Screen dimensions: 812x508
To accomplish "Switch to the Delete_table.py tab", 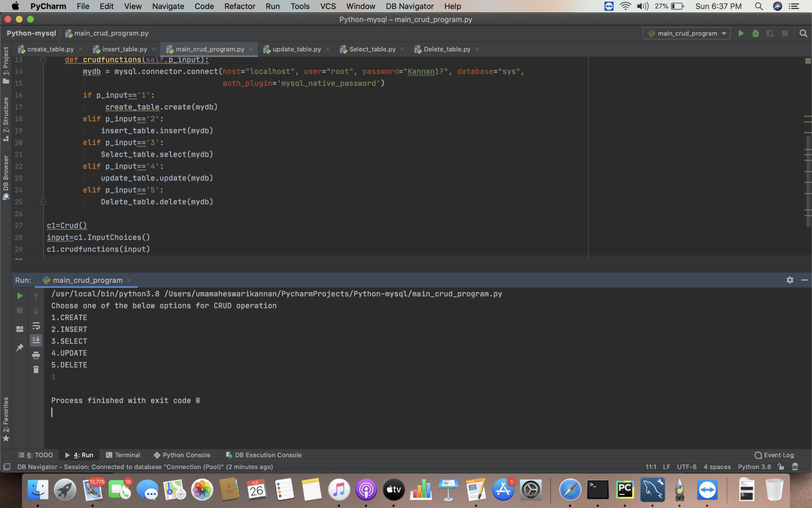I will pyautogui.click(x=446, y=48).
